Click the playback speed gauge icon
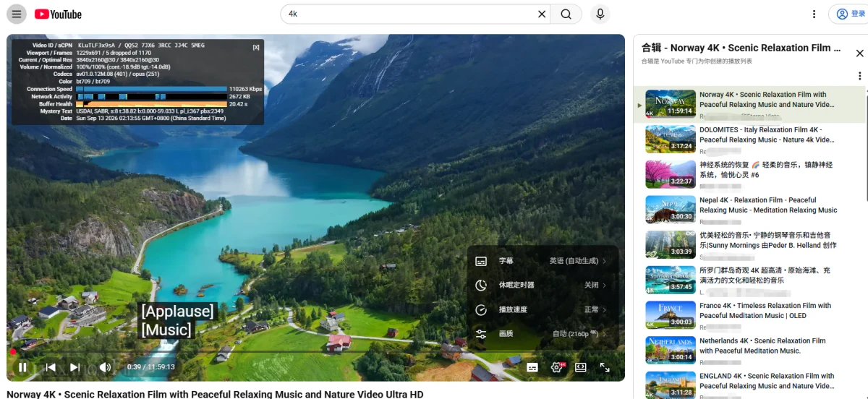 (481, 309)
